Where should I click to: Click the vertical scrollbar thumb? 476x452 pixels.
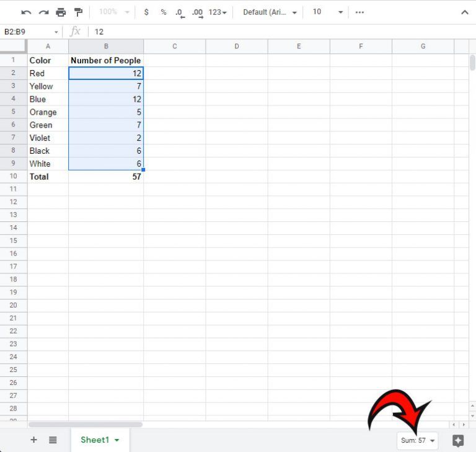pos(472,63)
